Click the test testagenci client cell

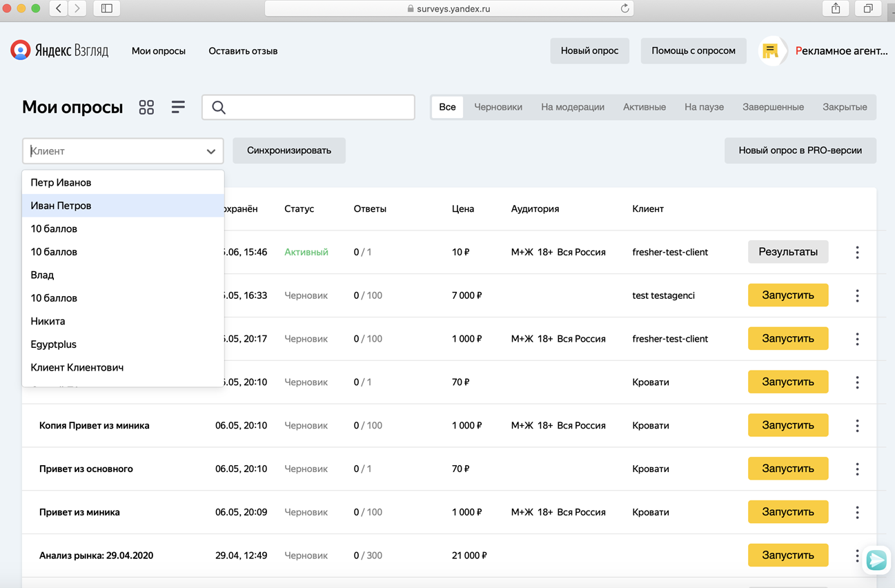click(x=663, y=295)
